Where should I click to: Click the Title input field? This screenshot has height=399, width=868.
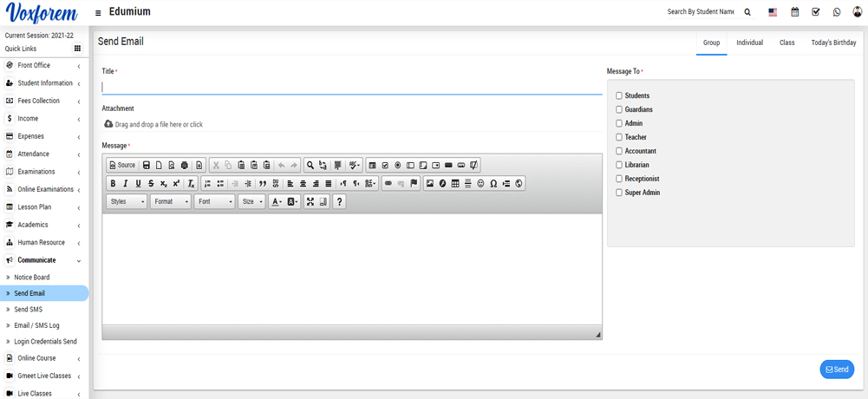pyautogui.click(x=351, y=87)
